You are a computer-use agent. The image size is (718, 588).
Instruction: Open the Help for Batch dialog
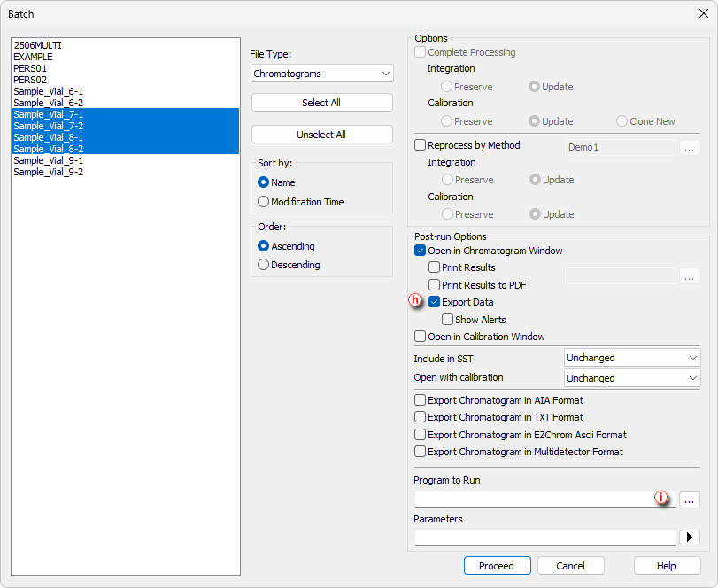pyautogui.click(x=667, y=566)
